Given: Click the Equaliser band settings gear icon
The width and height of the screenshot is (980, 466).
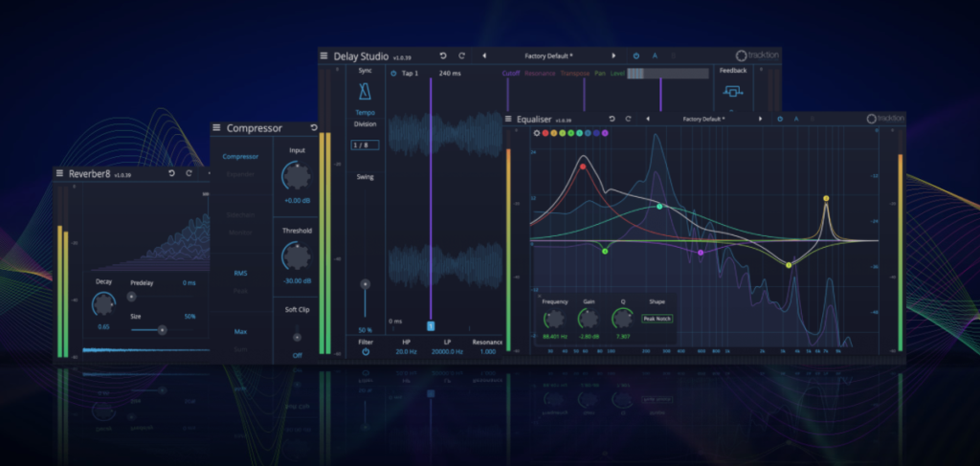Looking at the screenshot, I should [x=536, y=133].
